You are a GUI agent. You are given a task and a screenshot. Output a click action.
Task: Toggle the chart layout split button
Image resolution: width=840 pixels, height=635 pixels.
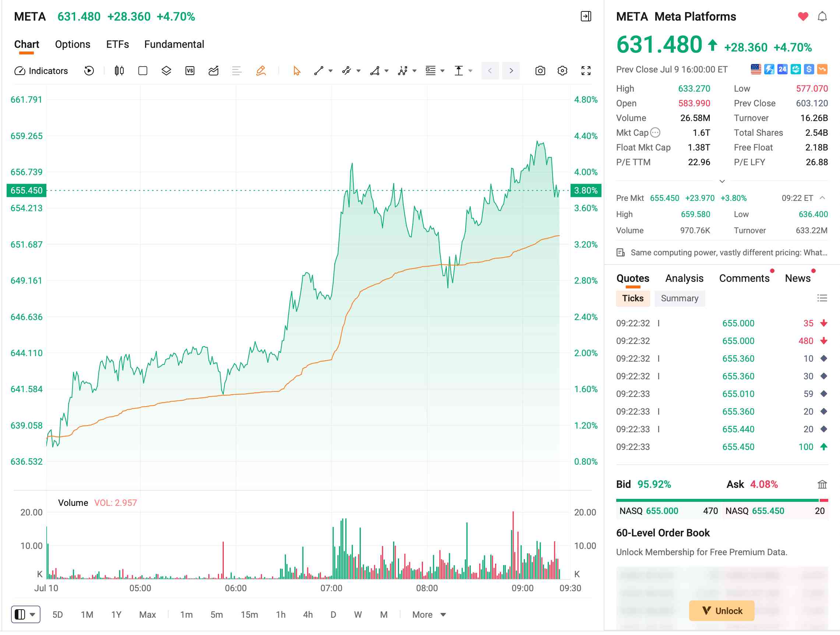[x=20, y=614]
